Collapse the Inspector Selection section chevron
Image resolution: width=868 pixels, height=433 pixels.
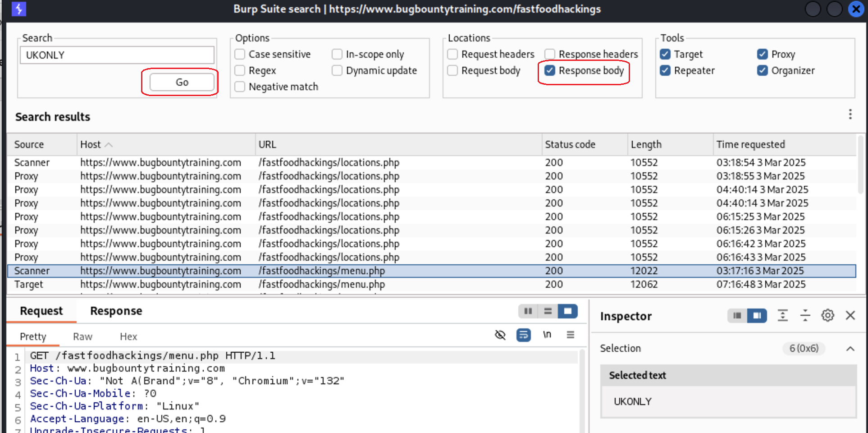850,349
